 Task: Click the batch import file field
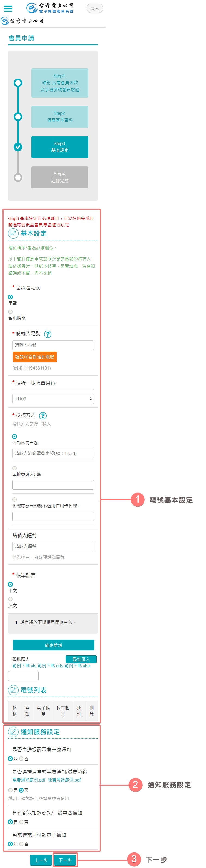pos(23,676)
